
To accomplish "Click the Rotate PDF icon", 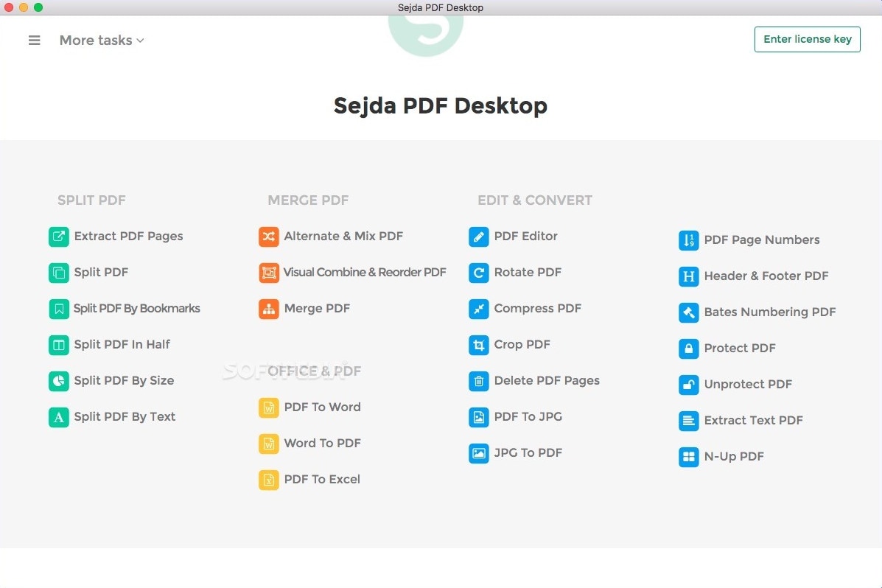I will click(x=479, y=273).
